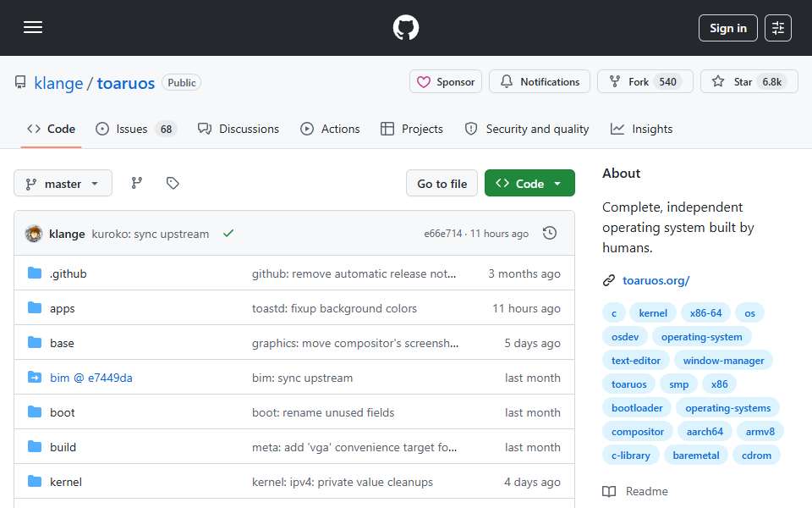Click the 'kernel' topic tag
Screen dimensions: 812x508
[653, 313]
